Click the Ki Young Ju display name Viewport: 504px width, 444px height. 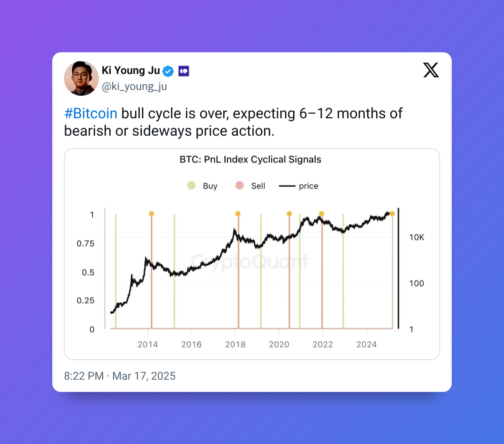[131, 70]
